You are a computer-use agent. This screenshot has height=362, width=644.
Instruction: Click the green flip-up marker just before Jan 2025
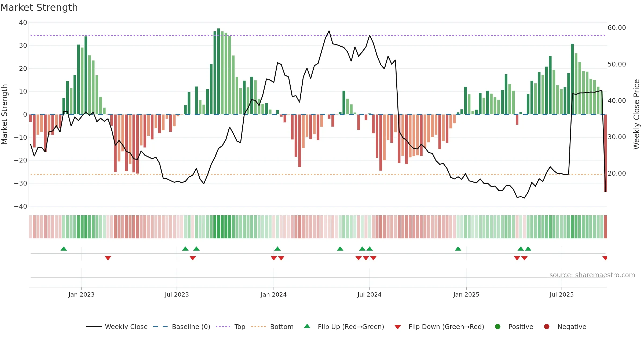tap(458, 249)
